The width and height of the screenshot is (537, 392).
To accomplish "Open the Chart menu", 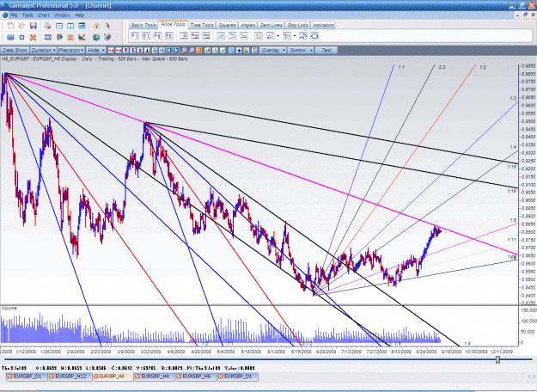I will [44, 15].
